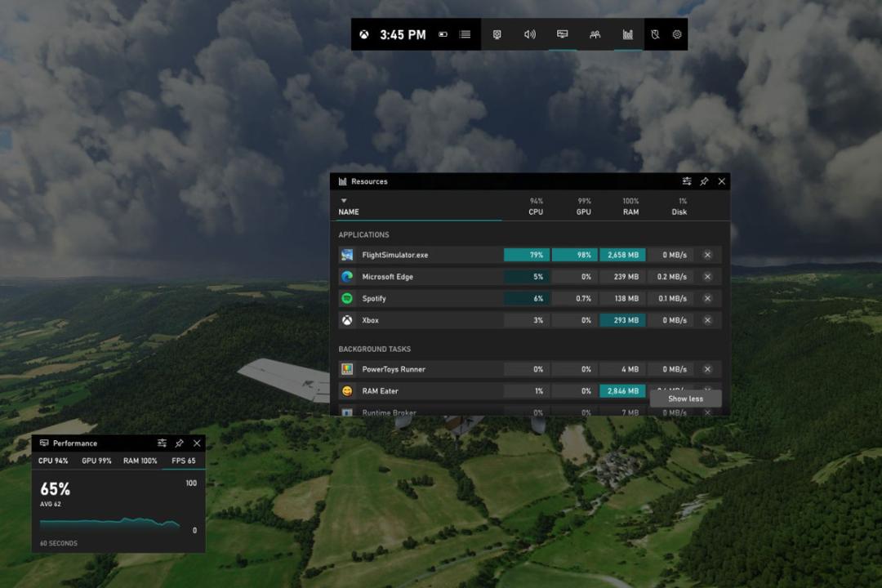
Task: Click the Show less button
Action: [x=685, y=399]
